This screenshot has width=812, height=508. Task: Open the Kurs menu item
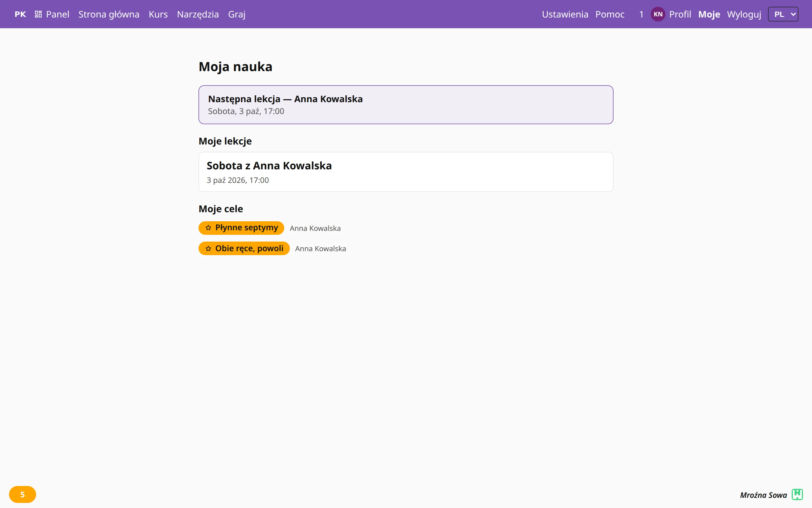pyautogui.click(x=158, y=14)
